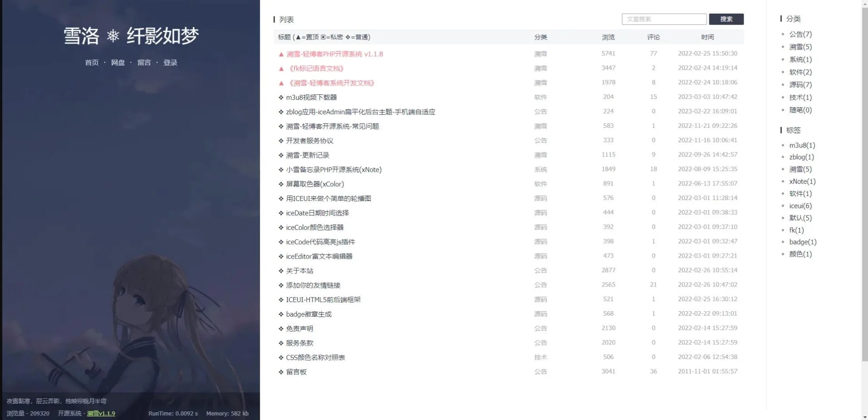Click the 时间 column header

(x=707, y=37)
